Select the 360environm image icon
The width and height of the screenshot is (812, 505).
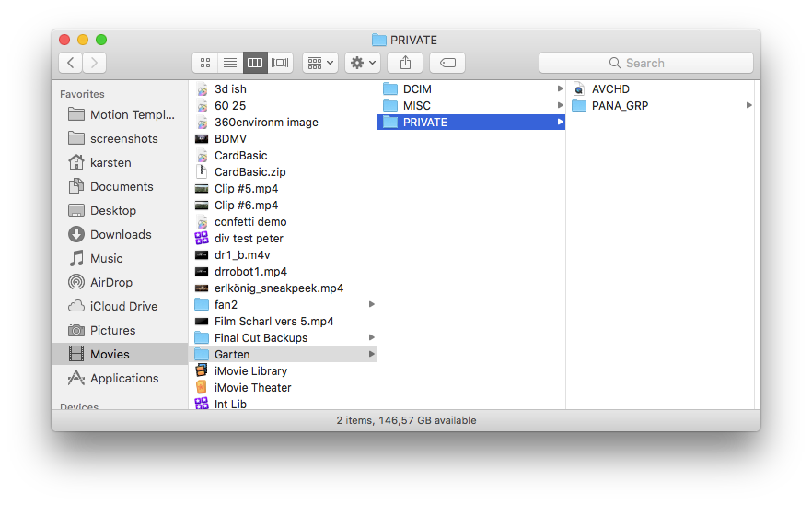[x=202, y=123]
